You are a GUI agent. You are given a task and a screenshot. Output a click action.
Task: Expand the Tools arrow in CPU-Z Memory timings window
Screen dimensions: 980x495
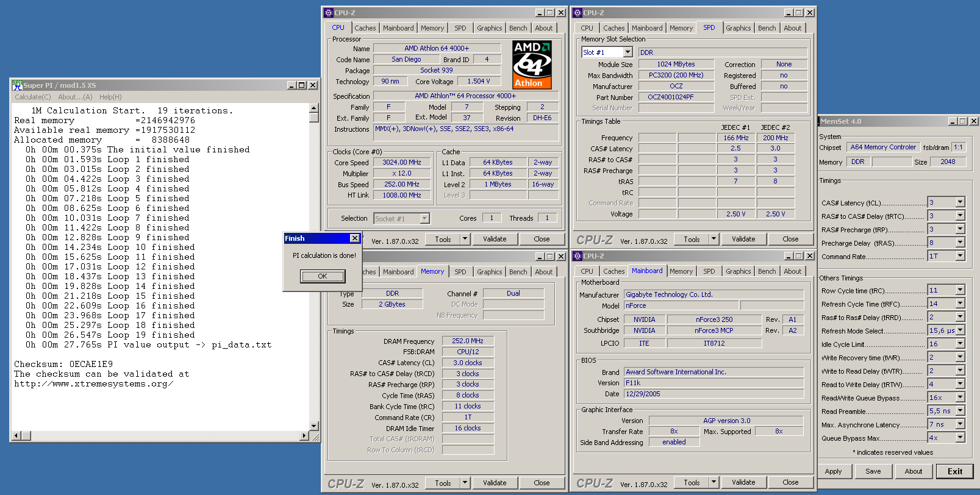pyautogui.click(x=465, y=483)
